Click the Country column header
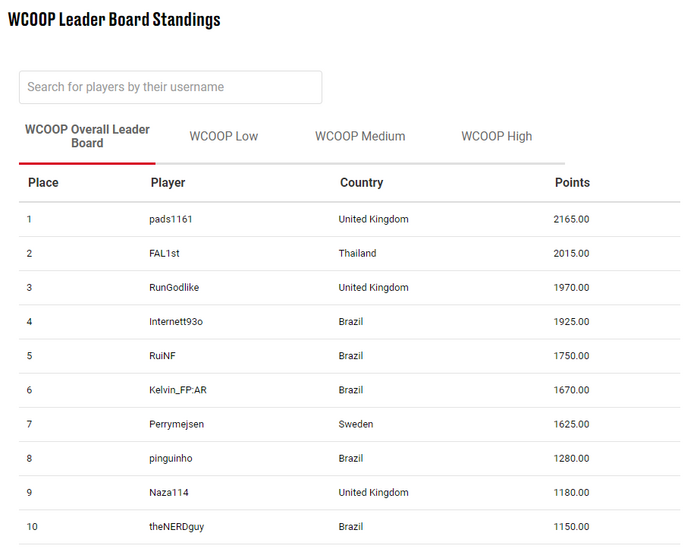700x552 pixels. tap(362, 183)
